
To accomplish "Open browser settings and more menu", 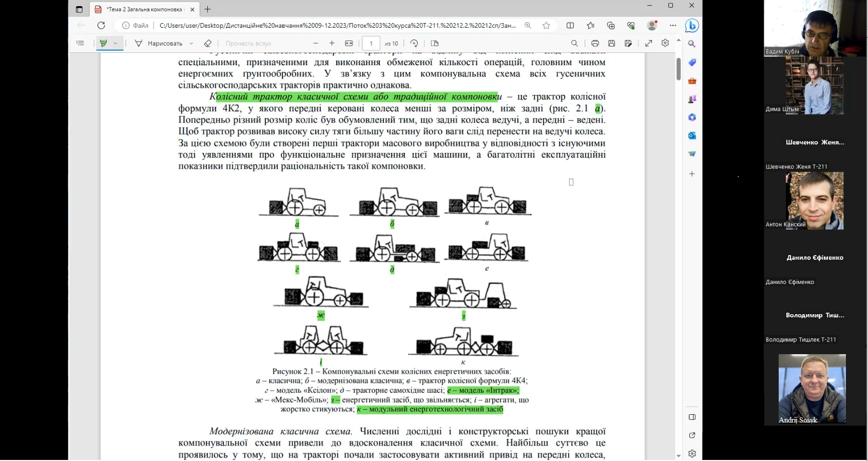I will click(x=673, y=26).
